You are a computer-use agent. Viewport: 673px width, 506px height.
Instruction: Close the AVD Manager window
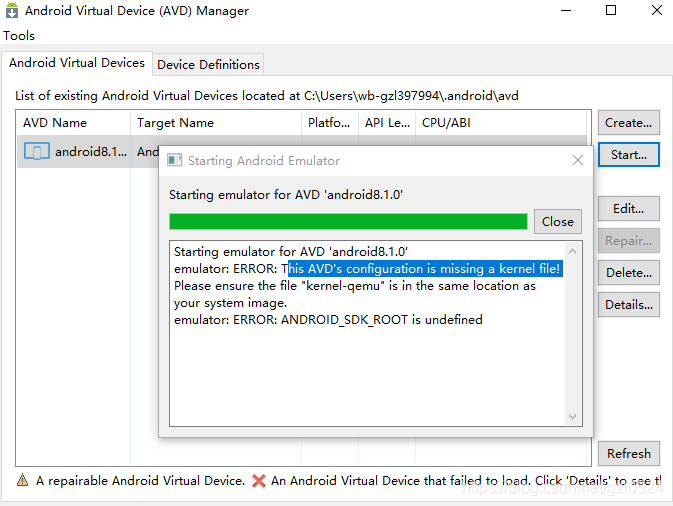pyautogui.click(x=657, y=10)
